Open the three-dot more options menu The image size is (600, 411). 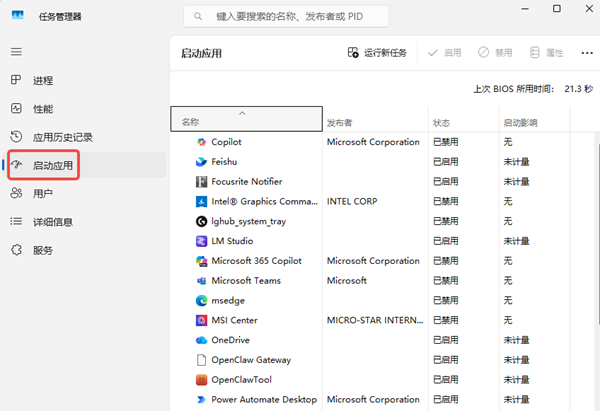tap(587, 53)
